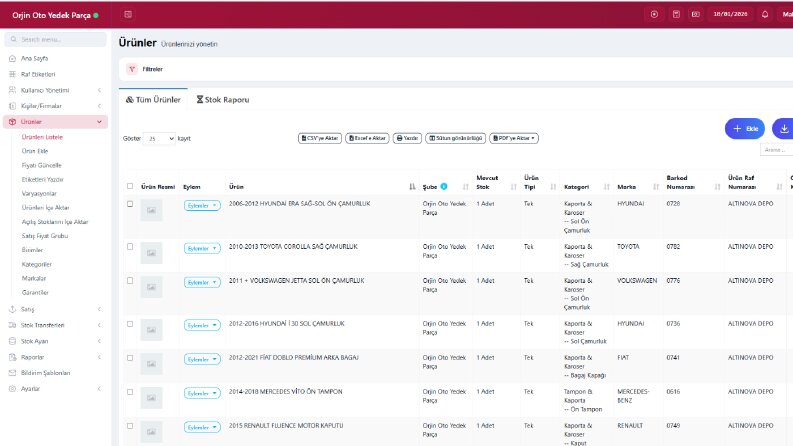Check the Fiat Doblo arka bagaj checkbox
The width and height of the screenshot is (793, 446).
130,358
